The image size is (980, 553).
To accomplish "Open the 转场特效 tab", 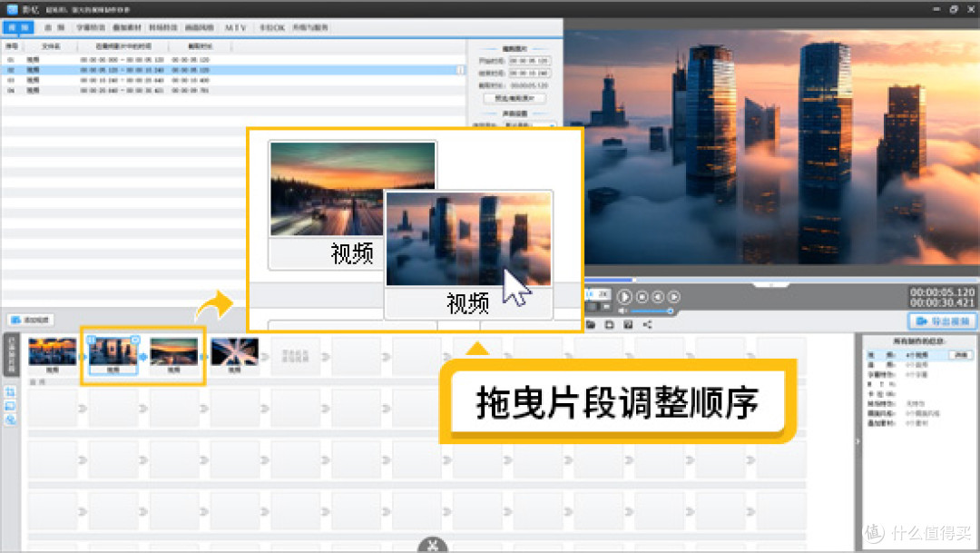I will 163,27.
